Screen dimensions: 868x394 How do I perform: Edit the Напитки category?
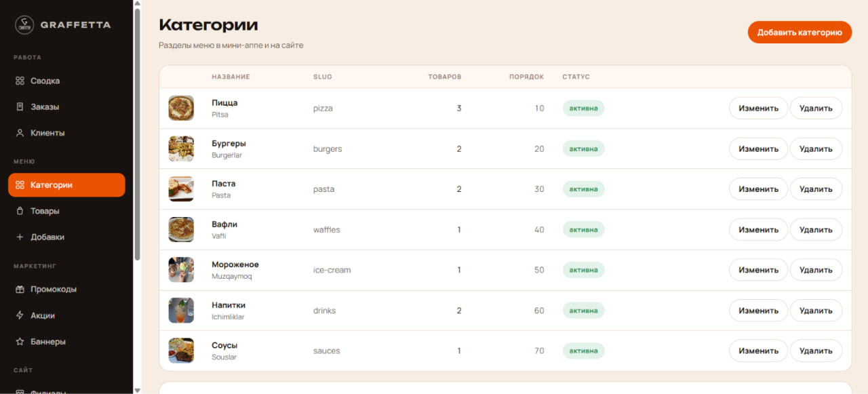tap(758, 311)
